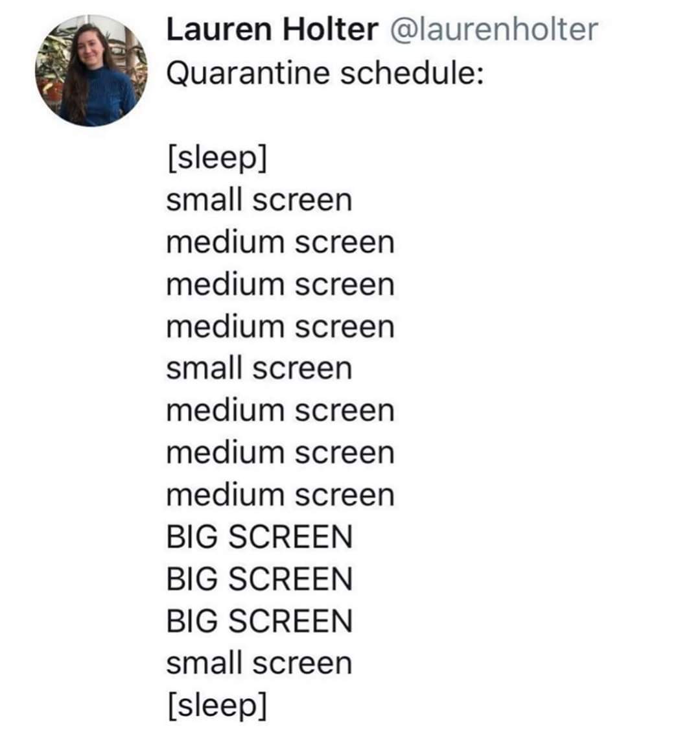Select the second medium screen line

point(281,285)
